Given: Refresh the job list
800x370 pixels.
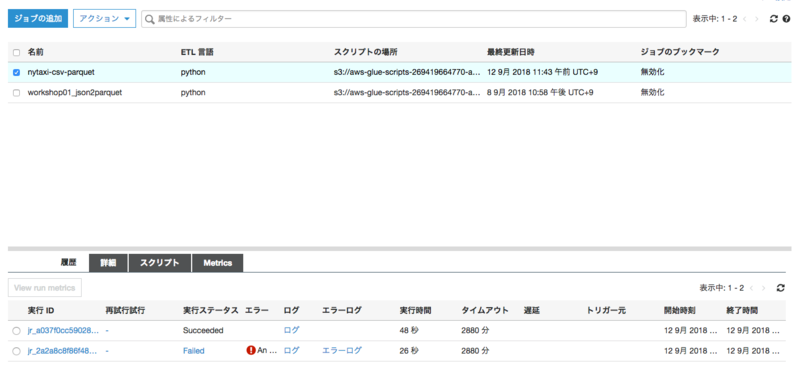Looking at the screenshot, I should [774, 19].
